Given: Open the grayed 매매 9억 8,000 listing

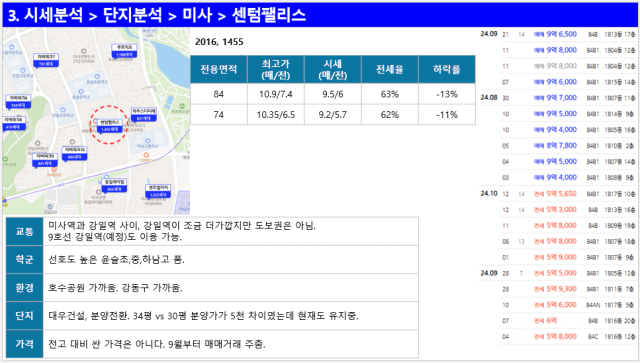Looking at the screenshot, I should click(569, 66).
